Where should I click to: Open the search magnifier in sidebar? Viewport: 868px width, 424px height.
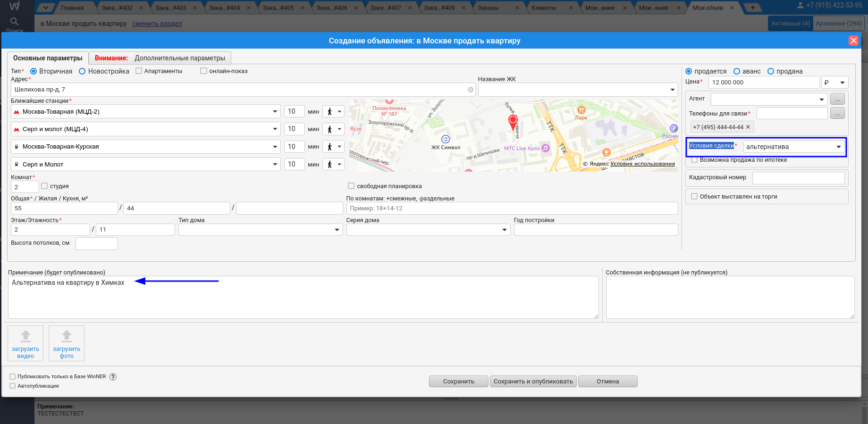15,21
